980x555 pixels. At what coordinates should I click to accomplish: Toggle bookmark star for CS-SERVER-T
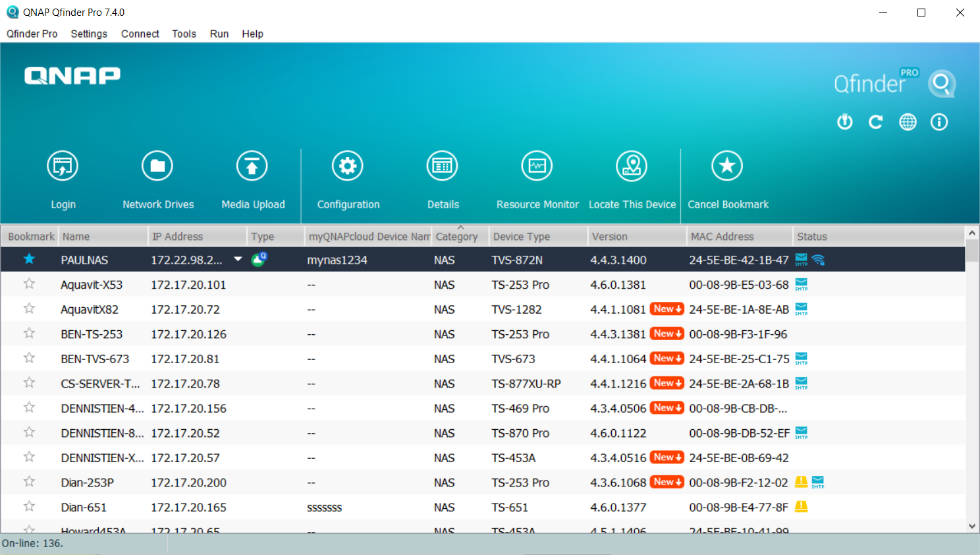pyautogui.click(x=29, y=383)
